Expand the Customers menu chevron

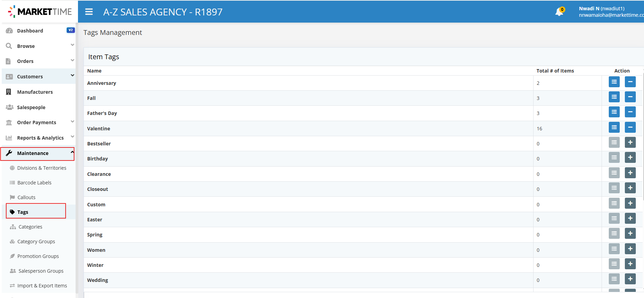(72, 75)
